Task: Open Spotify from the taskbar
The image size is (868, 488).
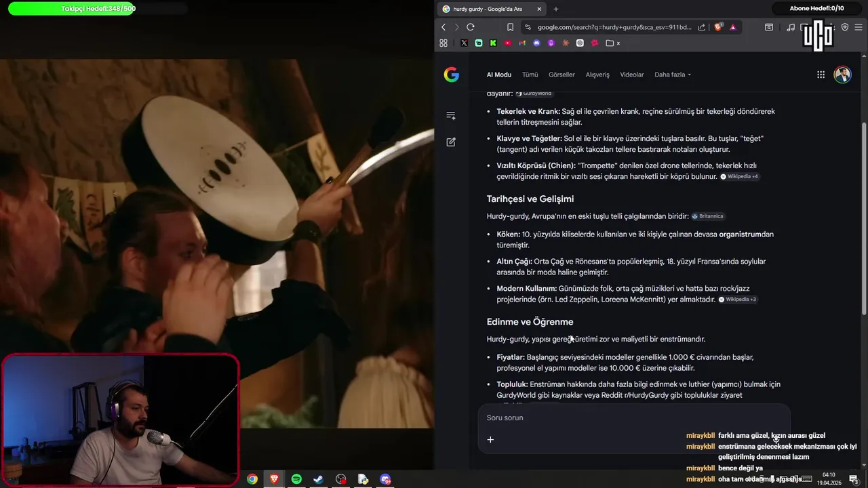Action: 296,479
